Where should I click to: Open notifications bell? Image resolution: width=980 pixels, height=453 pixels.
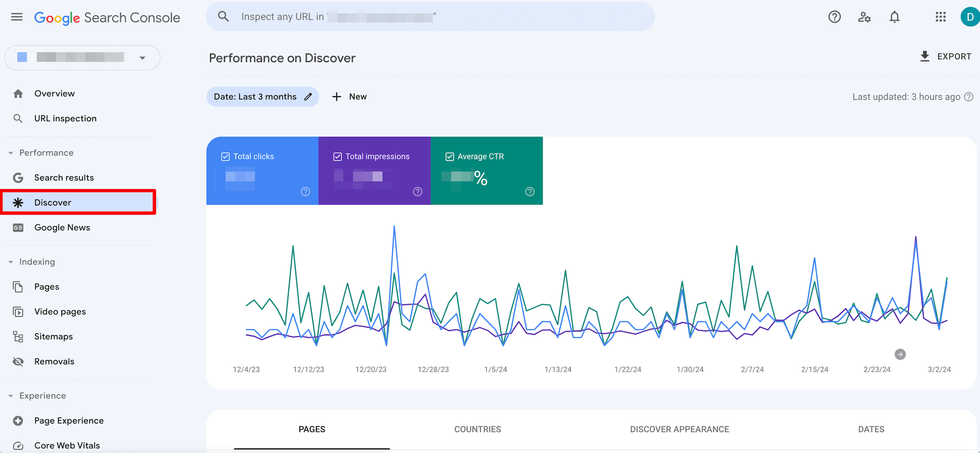pyautogui.click(x=895, y=17)
